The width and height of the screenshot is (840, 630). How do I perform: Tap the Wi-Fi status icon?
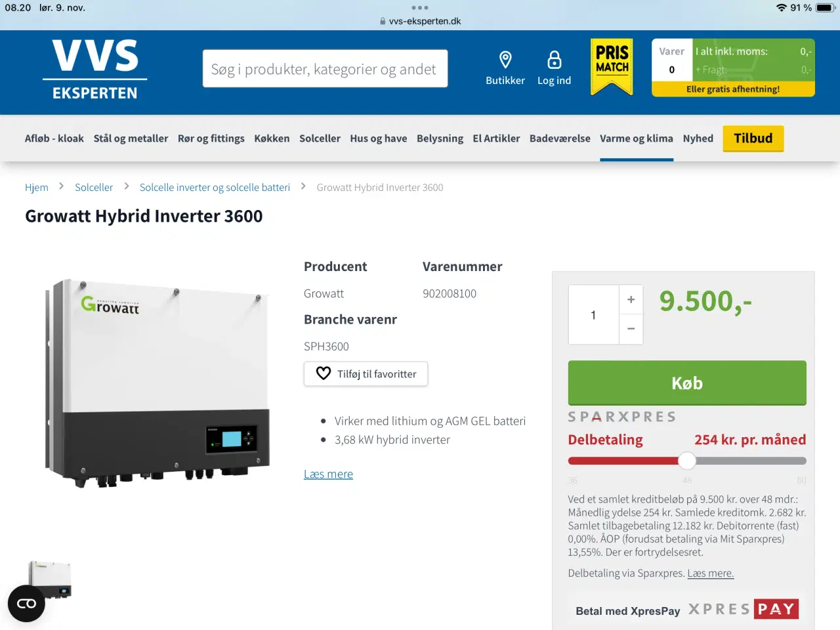(781, 8)
